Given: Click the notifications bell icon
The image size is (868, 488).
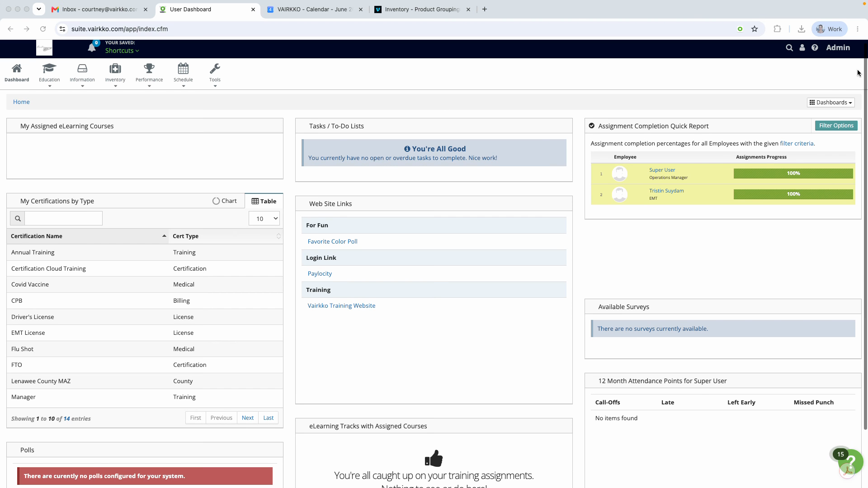Looking at the screenshot, I should (x=92, y=47).
